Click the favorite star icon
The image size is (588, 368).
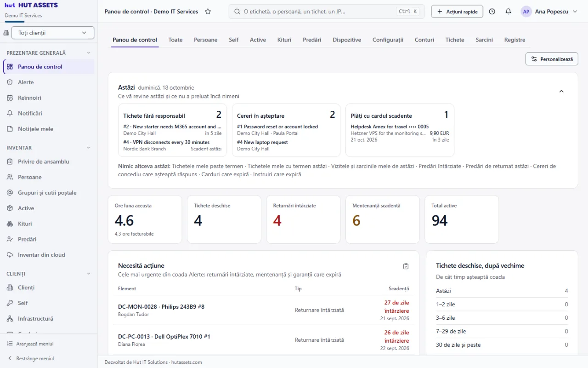(x=208, y=11)
